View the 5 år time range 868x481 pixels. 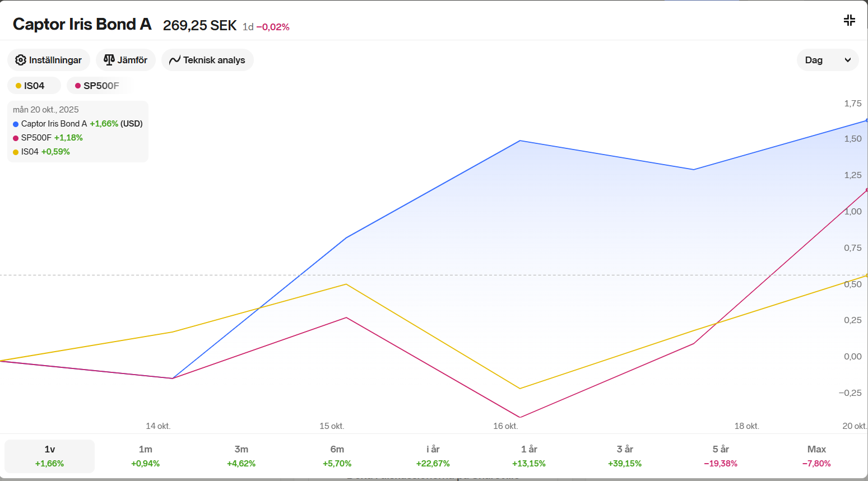[721, 456]
